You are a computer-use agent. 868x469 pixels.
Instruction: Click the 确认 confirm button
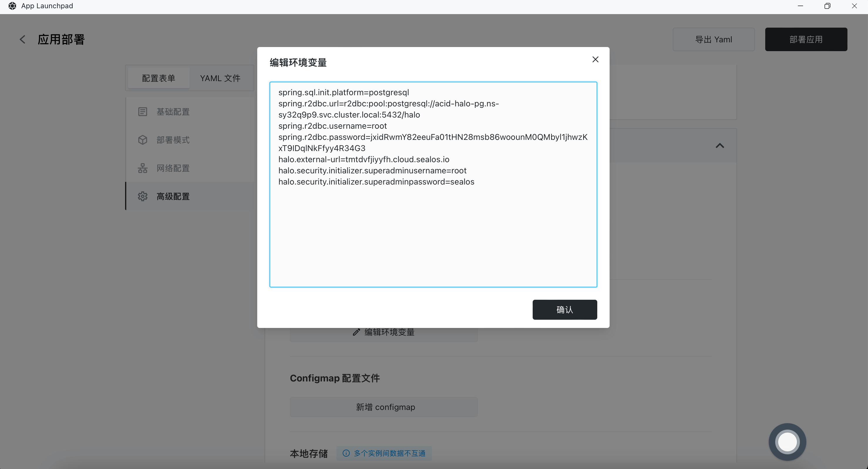[564, 309]
